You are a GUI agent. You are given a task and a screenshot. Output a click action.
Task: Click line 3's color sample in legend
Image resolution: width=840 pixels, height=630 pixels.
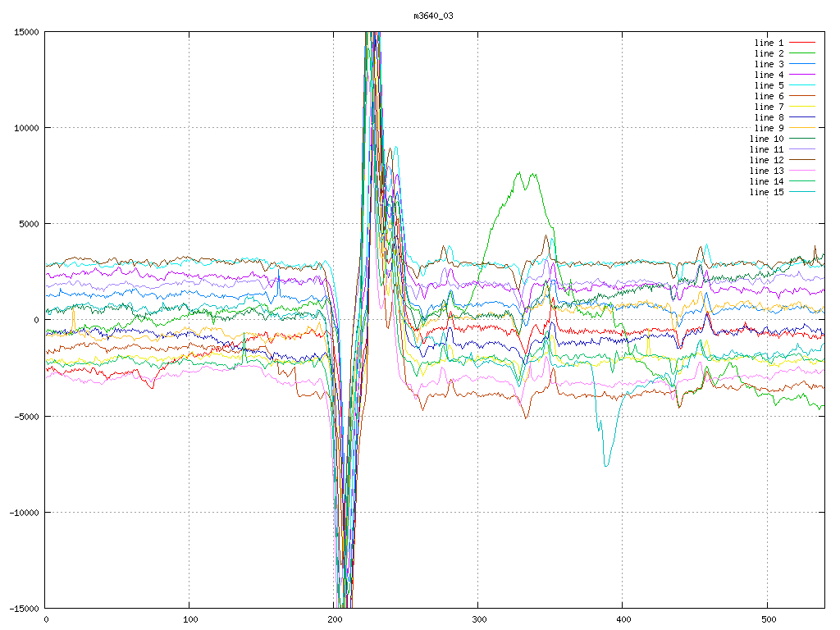(x=802, y=64)
